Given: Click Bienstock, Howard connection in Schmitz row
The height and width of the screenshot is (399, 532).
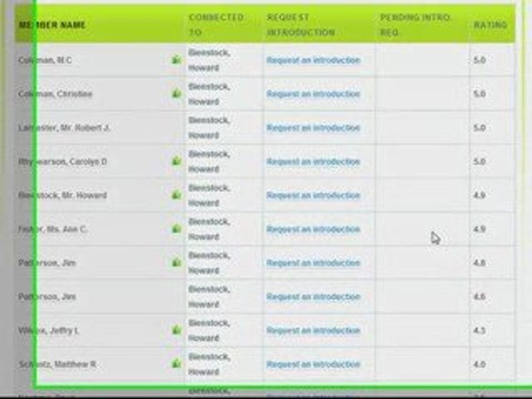Looking at the screenshot, I should 209,365.
